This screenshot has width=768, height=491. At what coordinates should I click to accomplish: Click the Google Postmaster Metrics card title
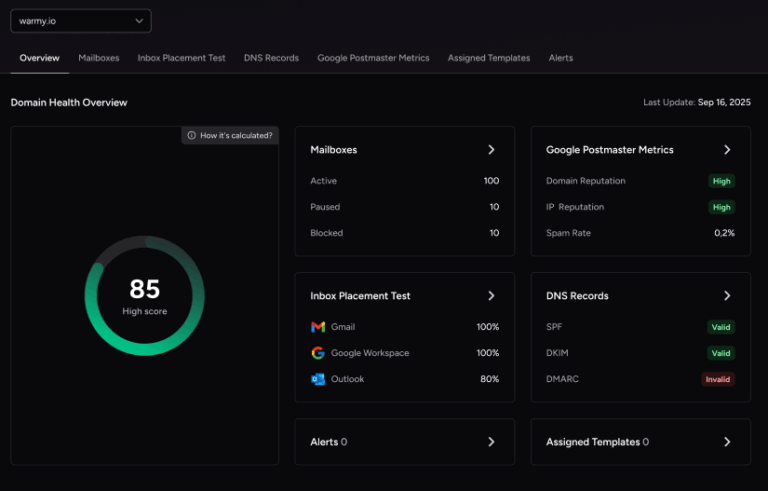tap(610, 149)
